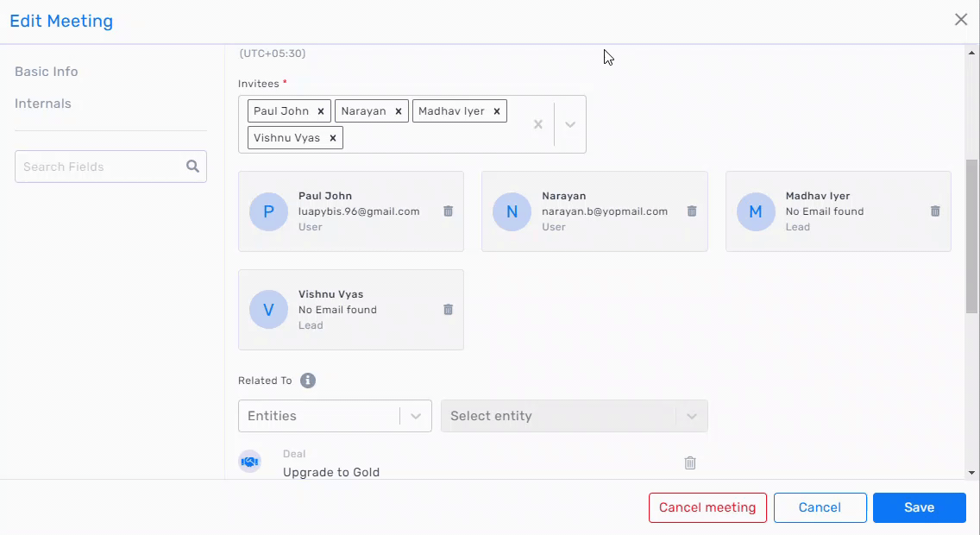Click the vertical scrollbar thumb
Image resolution: width=980 pixels, height=535 pixels.
click(971, 236)
